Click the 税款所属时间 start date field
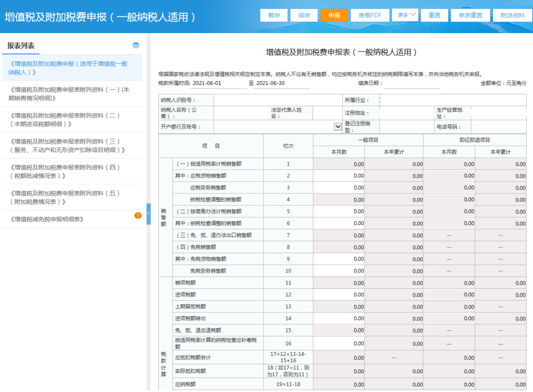The height and width of the screenshot is (392, 533). [x=219, y=83]
